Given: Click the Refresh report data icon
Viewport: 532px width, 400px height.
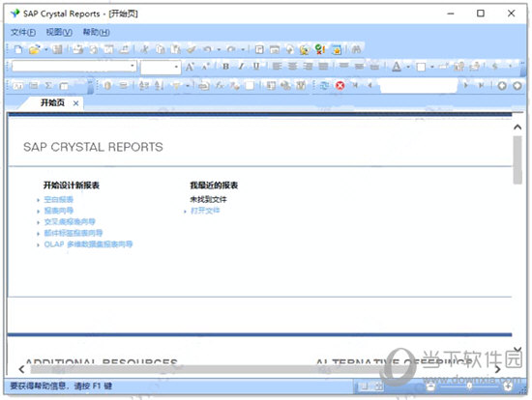Looking at the screenshot, I should [x=324, y=86].
